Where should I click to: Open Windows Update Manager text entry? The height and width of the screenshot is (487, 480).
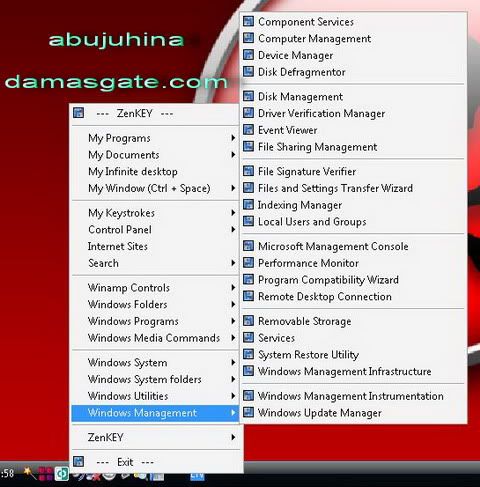pyautogui.click(x=320, y=413)
